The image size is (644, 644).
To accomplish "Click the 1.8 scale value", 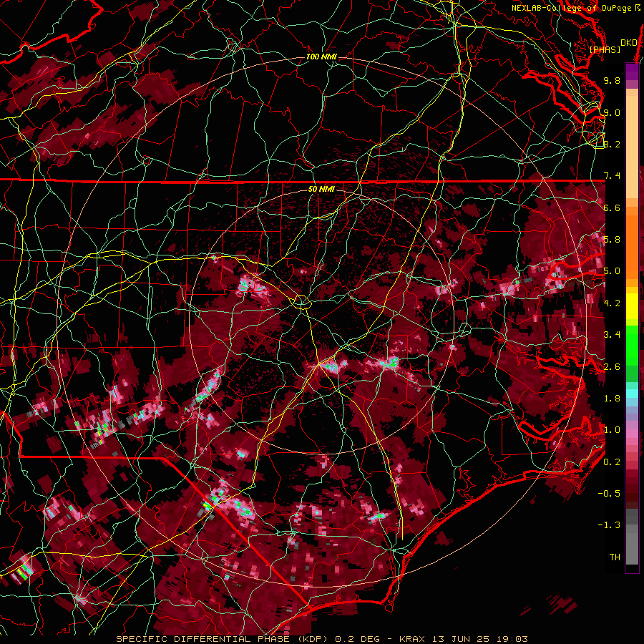I will (x=612, y=399).
